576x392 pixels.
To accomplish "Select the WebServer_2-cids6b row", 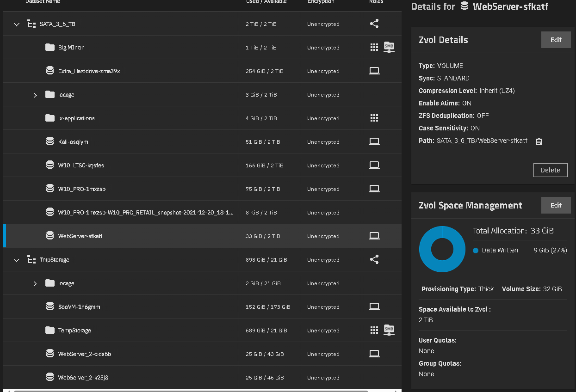I will [x=202, y=354].
